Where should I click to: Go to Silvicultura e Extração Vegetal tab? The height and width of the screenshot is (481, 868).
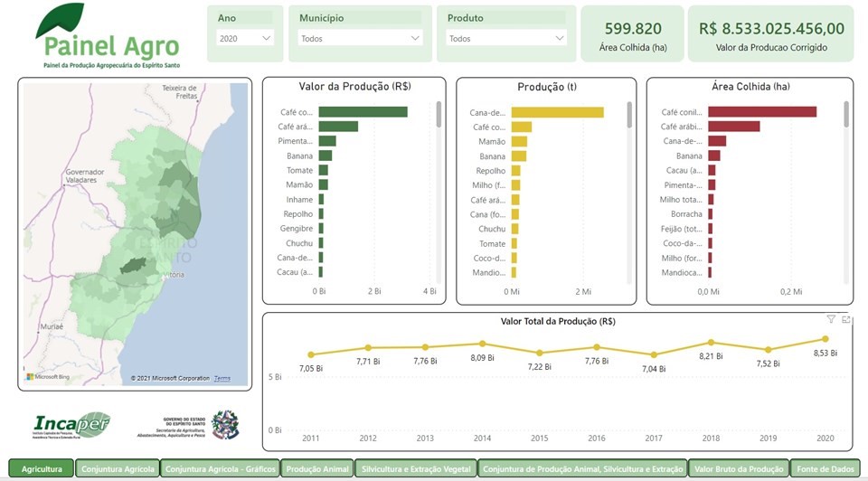point(415,469)
